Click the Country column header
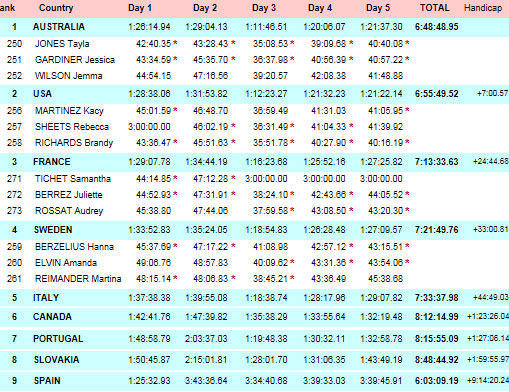 [x=56, y=8]
